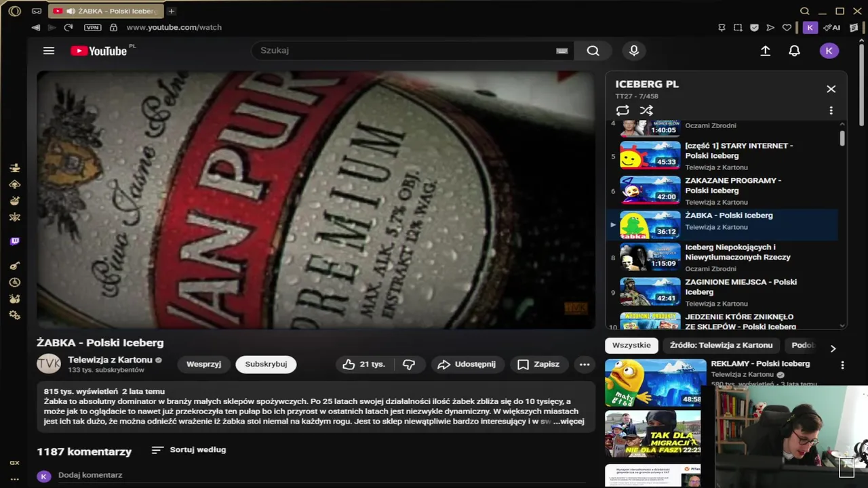View site info via the padlock icon
This screenshot has width=868, height=488.
[113, 28]
